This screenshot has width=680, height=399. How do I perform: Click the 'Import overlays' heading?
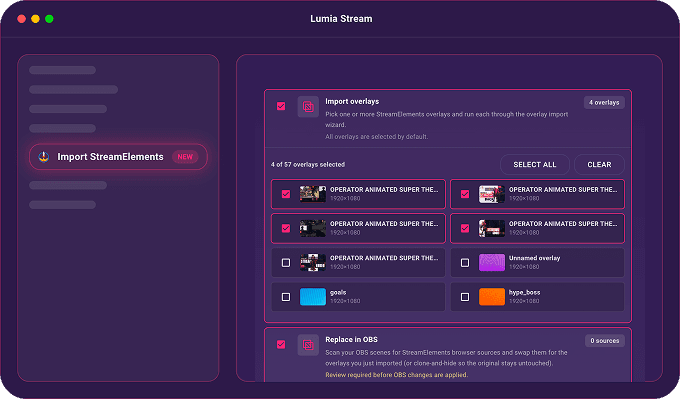tap(352, 101)
